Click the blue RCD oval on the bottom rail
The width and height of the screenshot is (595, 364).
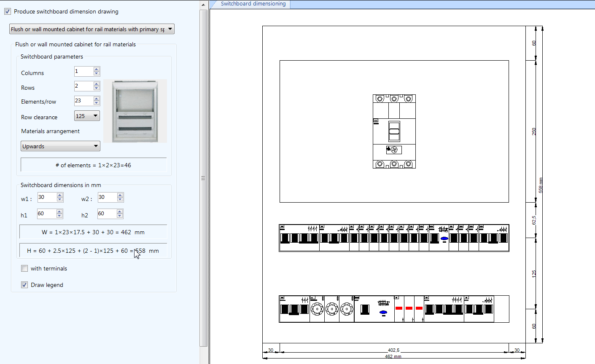(x=383, y=312)
